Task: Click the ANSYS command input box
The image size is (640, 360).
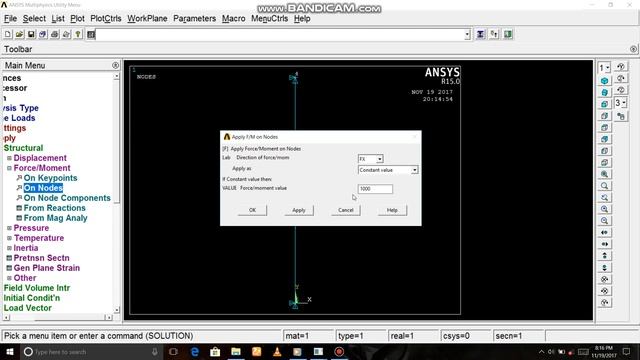Action: coord(280,34)
